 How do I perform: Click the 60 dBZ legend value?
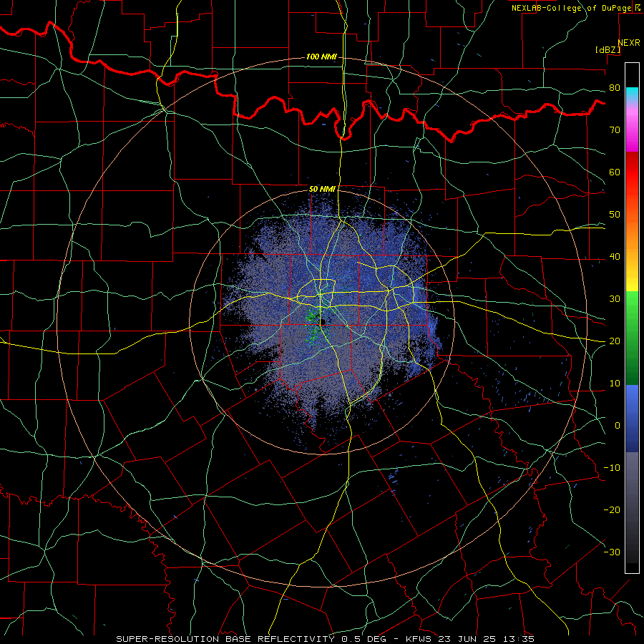click(615, 172)
